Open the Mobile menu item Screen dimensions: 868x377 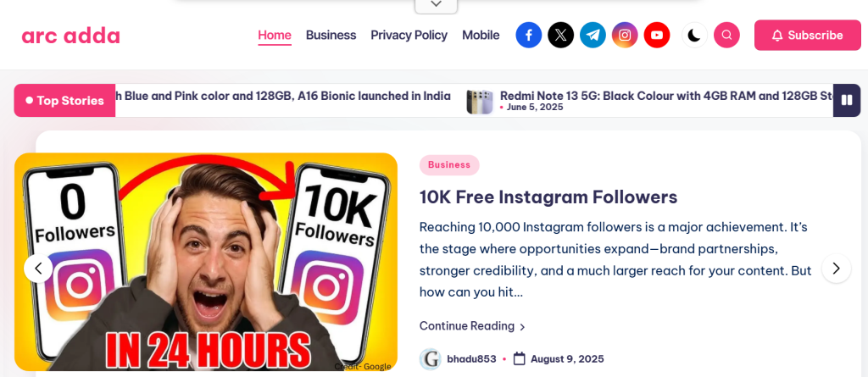(x=481, y=36)
